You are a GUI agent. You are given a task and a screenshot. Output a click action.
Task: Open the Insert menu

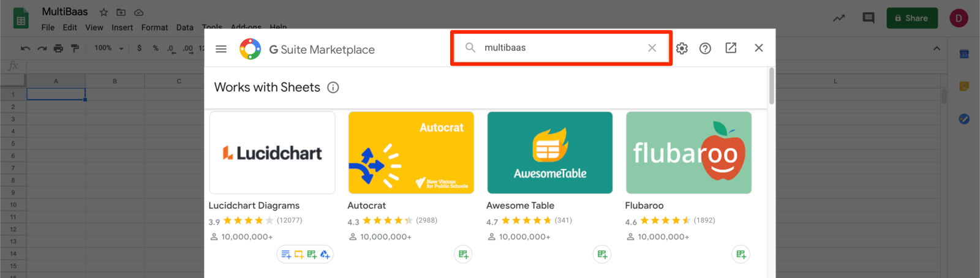(x=122, y=28)
